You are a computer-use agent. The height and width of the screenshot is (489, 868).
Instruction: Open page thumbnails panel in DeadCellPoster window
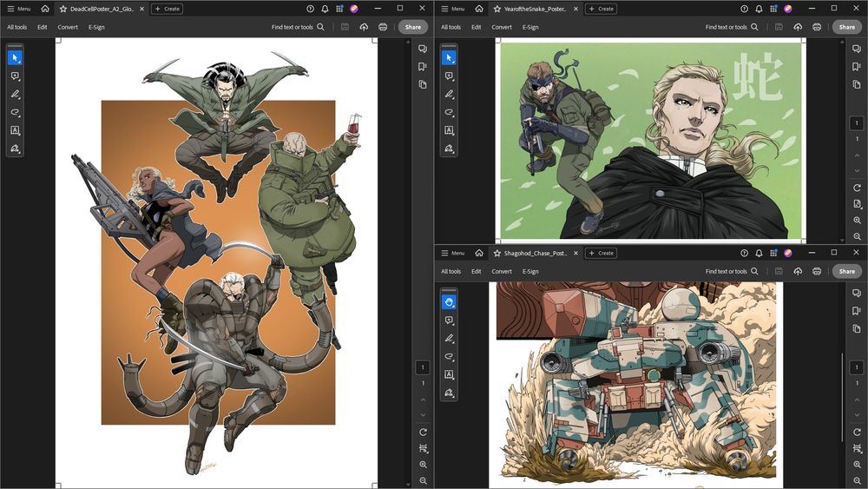coord(423,85)
